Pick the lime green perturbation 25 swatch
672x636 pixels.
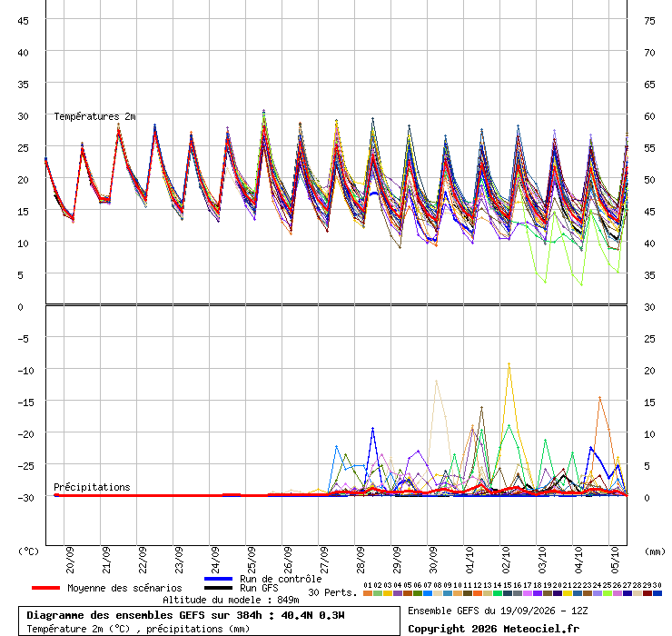point(607,593)
